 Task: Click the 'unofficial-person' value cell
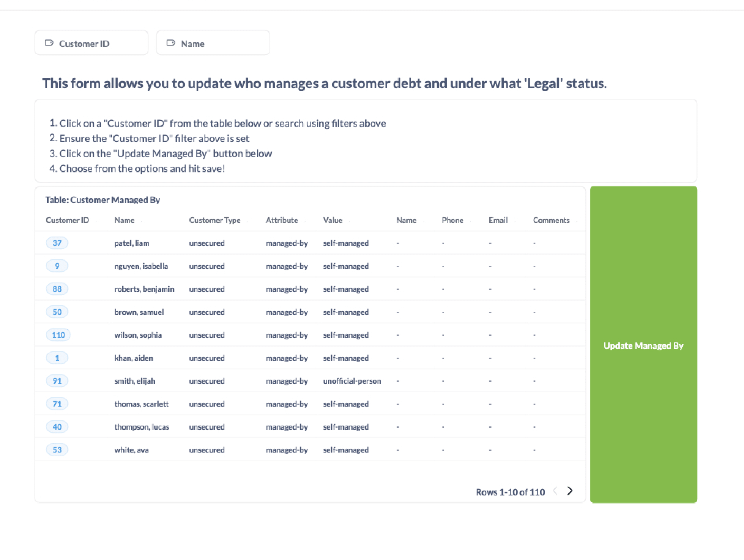point(352,381)
